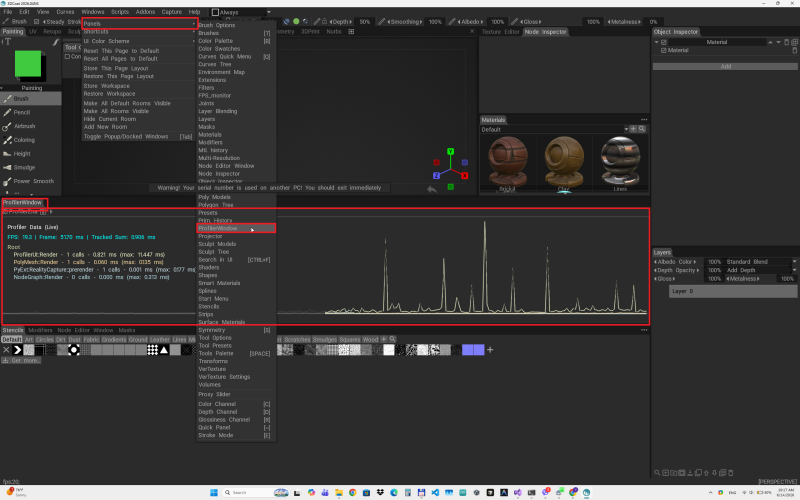Toggle the Material sub-item checkbox
This screenshot has height=500, width=800.
(x=664, y=51)
